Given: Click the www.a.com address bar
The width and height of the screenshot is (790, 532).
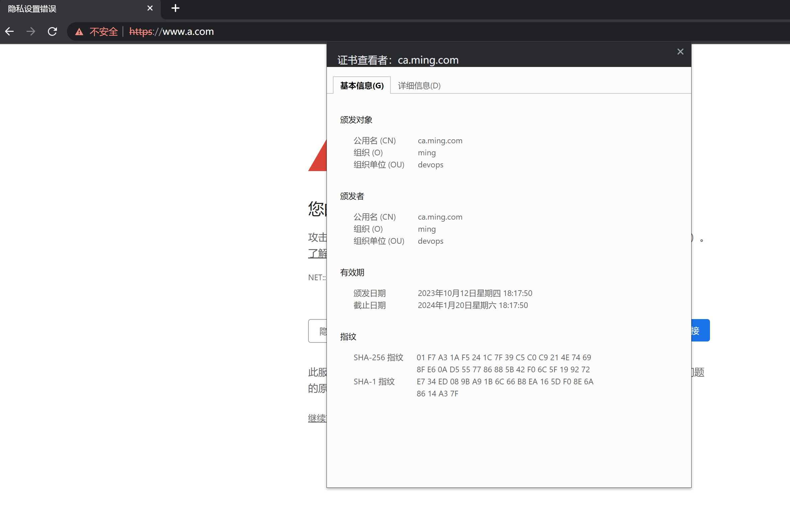Looking at the screenshot, I should (188, 31).
